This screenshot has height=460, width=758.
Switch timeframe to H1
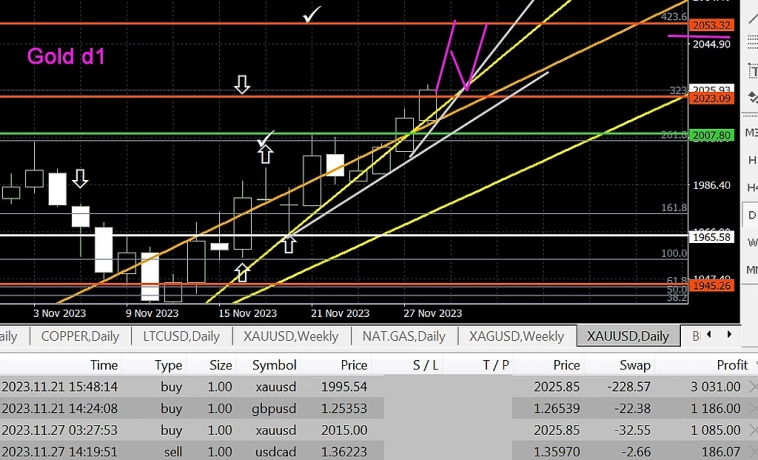[751, 160]
